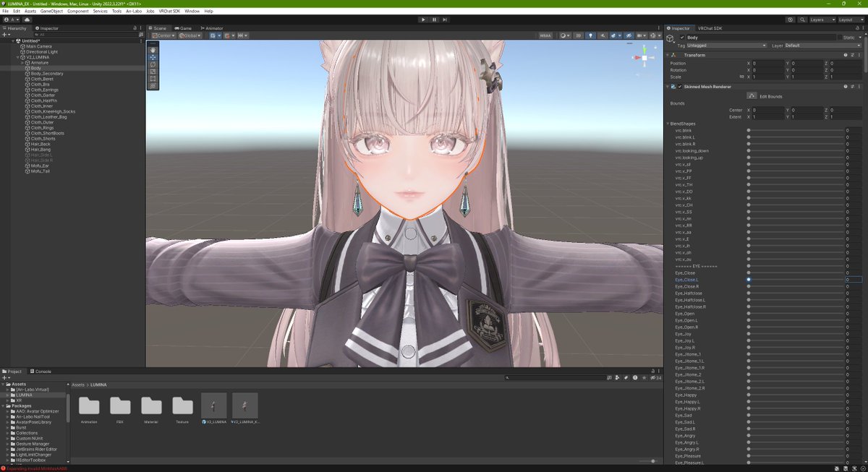Select the Rect transform tool
This screenshot has height=472, width=868.
click(153, 79)
